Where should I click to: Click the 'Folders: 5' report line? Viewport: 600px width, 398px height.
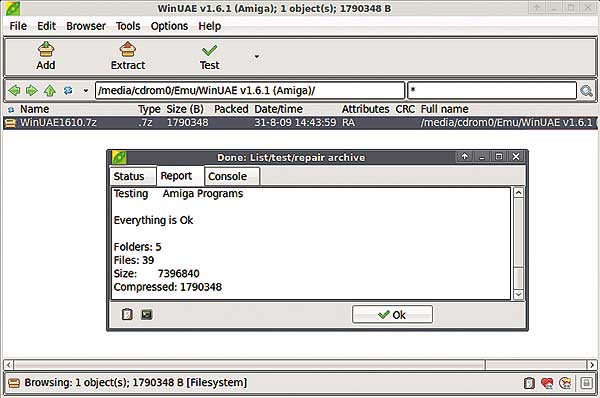click(x=137, y=247)
